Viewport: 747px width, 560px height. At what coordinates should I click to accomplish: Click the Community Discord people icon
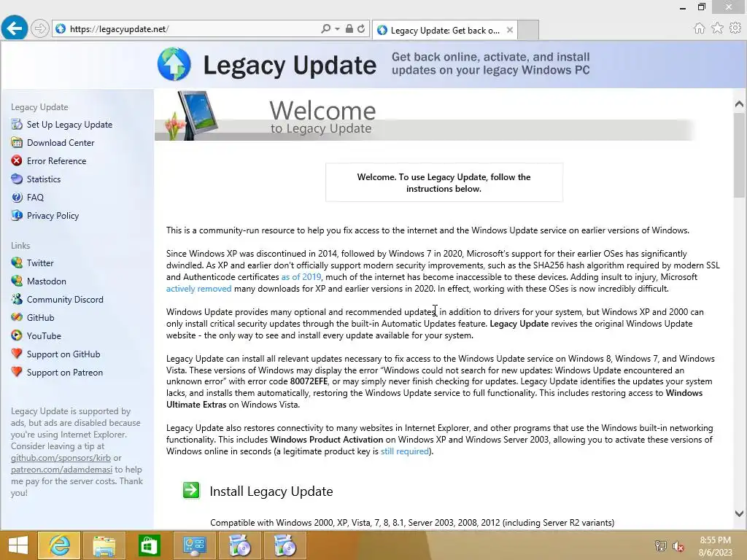pyautogui.click(x=17, y=299)
